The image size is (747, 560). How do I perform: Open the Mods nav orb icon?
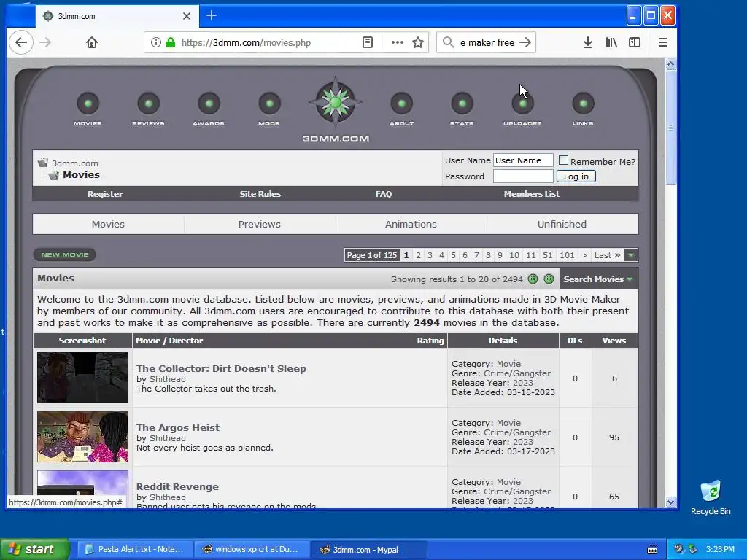[x=269, y=104]
